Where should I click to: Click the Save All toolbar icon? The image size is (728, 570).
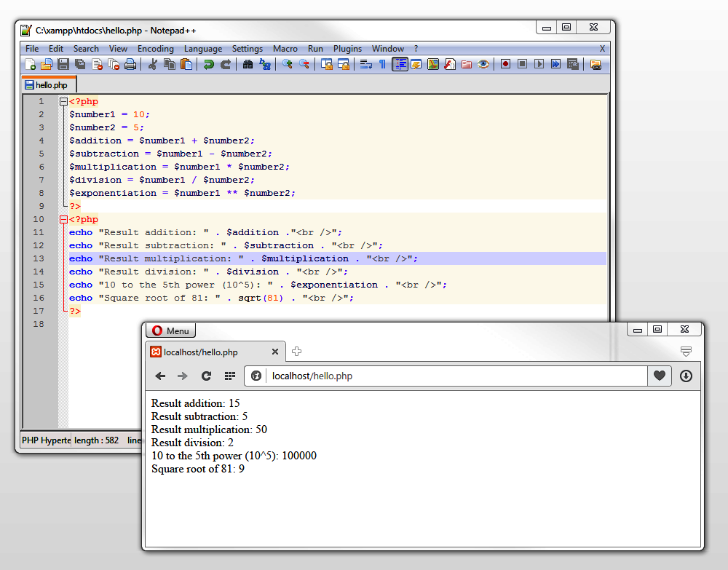[x=79, y=64]
